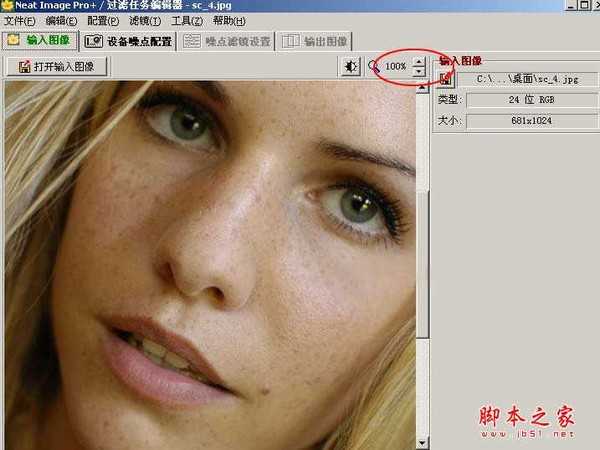This screenshot has height=450, width=600.
Task: Open the 工具(I) menu
Action: tap(187, 21)
